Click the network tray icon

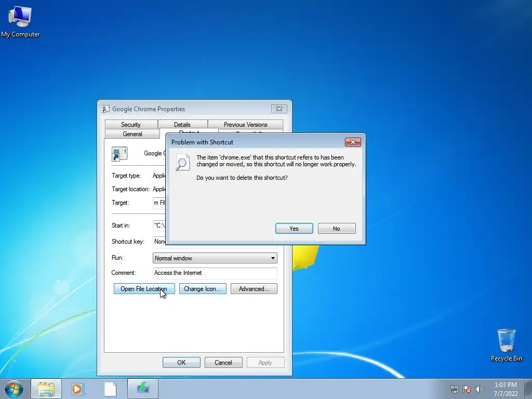(x=454, y=389)
